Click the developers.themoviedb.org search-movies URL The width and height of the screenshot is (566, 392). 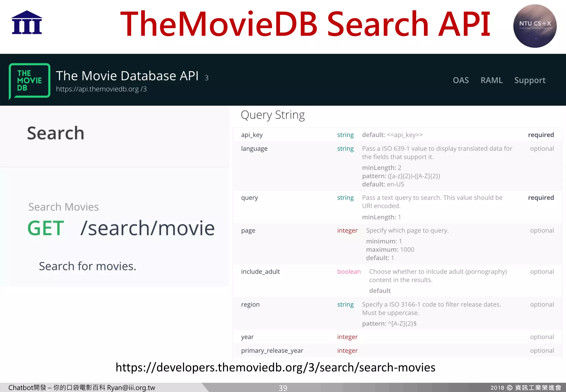(x=275, y=367)
